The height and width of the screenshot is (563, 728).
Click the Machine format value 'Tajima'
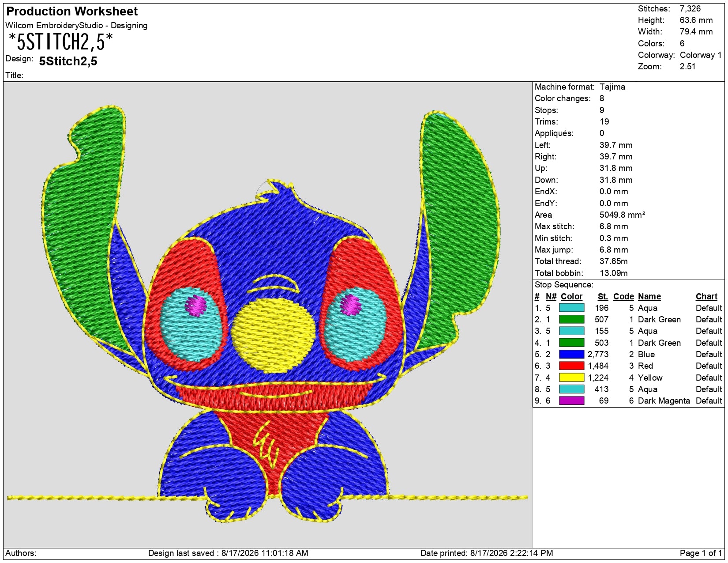point(612,87)
